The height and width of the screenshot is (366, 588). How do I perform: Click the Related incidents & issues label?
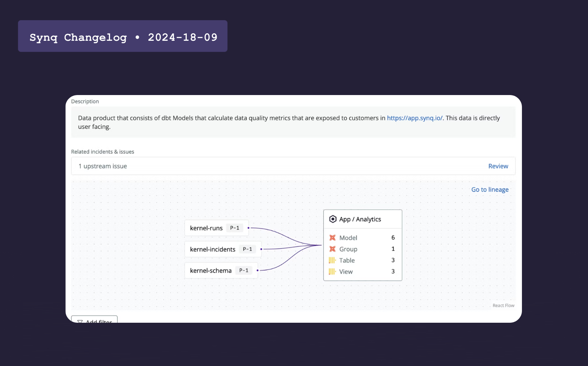[103, 152]
